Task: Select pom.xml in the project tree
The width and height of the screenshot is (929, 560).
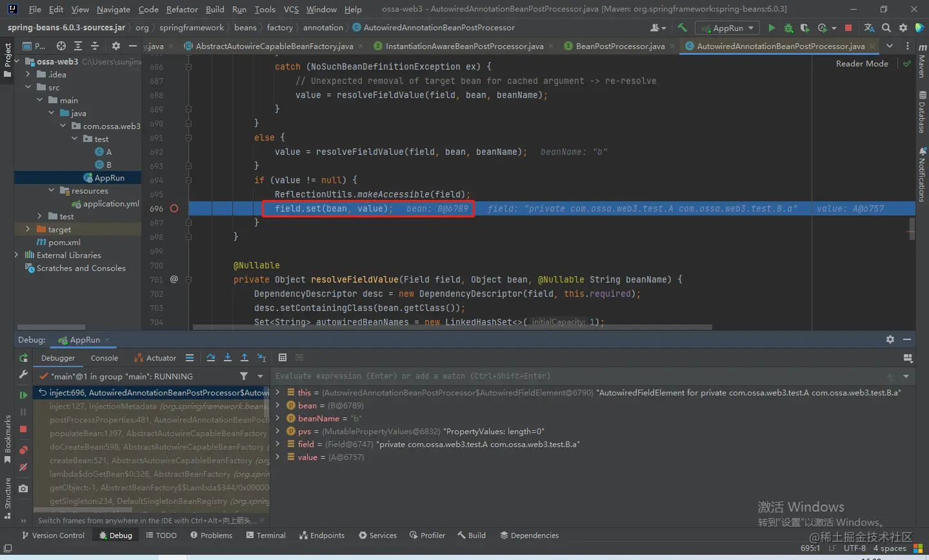Action: pos(65,242)
